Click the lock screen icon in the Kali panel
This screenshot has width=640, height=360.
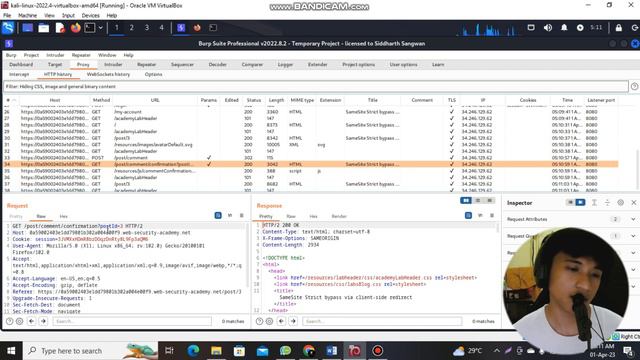click(619, 28)
